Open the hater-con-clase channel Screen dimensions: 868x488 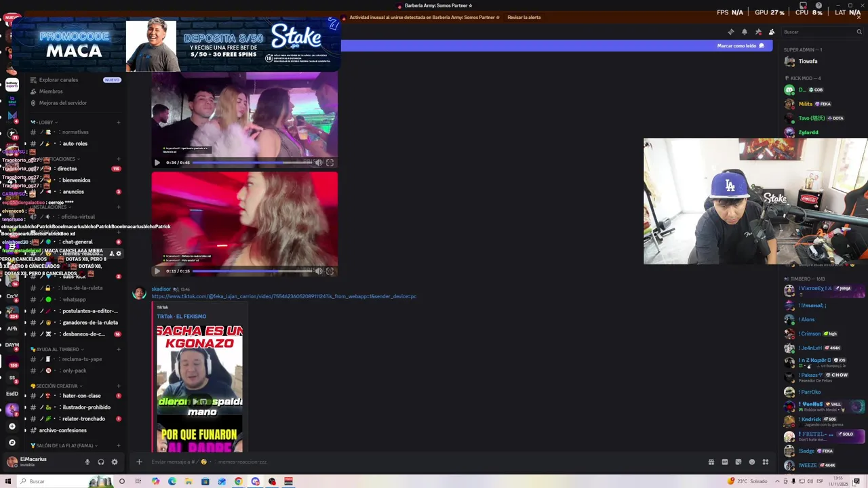tap(75, 396)
